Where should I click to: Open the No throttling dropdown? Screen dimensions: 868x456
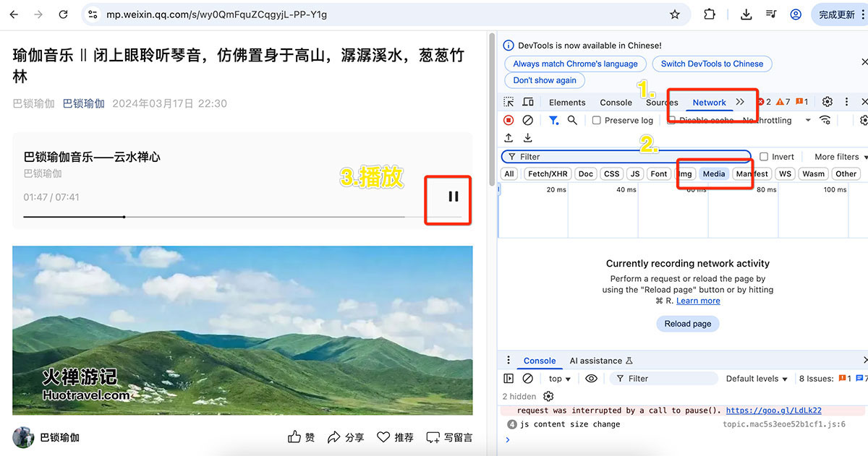point(770,120)
